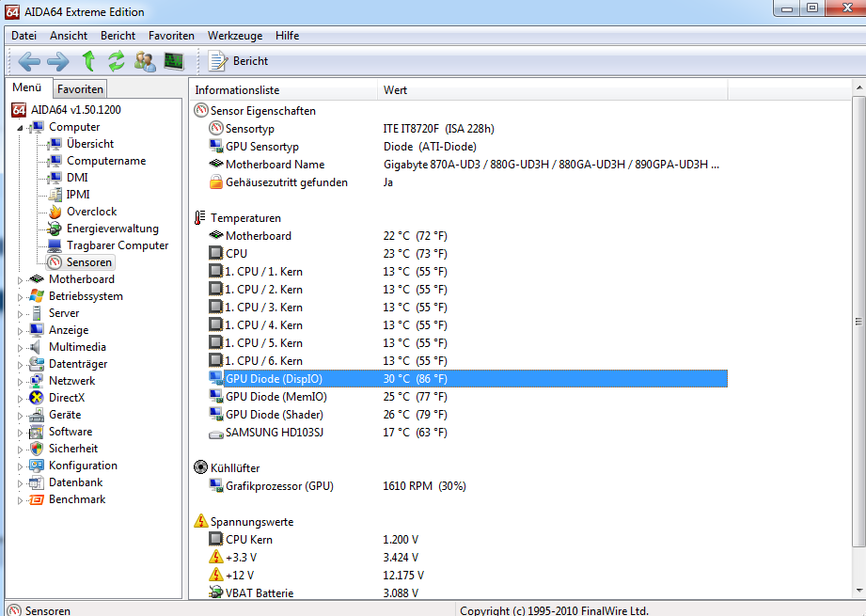
Task: Select Übersicht in the tree
Action: point(90,144)
